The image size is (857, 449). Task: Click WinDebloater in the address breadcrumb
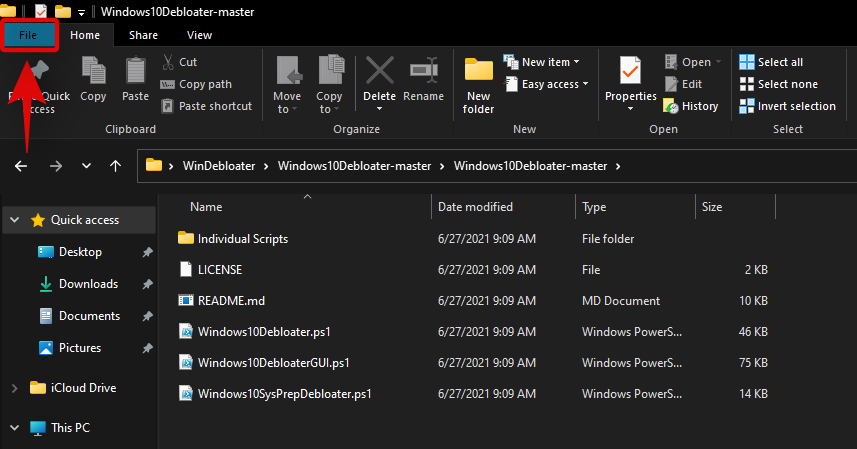coord(220,166)
